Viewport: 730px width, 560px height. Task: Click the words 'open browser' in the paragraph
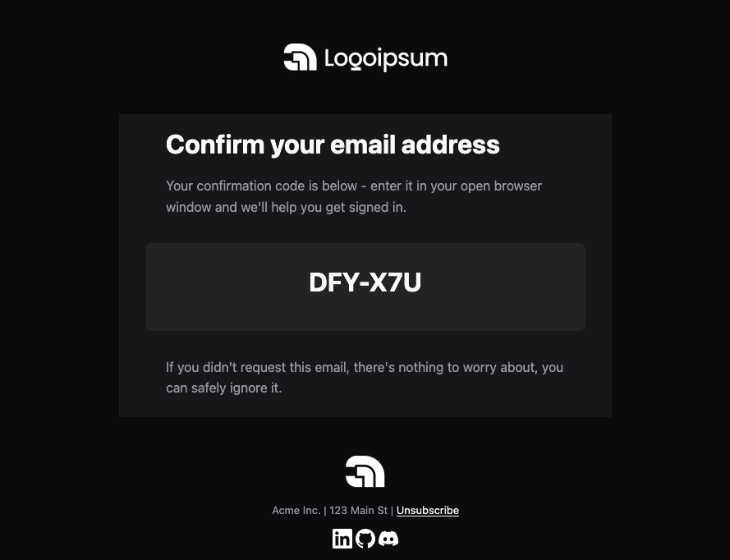tap(501, 186)
